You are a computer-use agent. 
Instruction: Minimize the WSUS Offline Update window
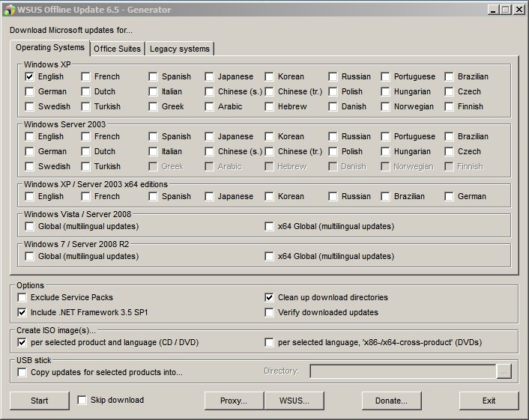(493, 10)
